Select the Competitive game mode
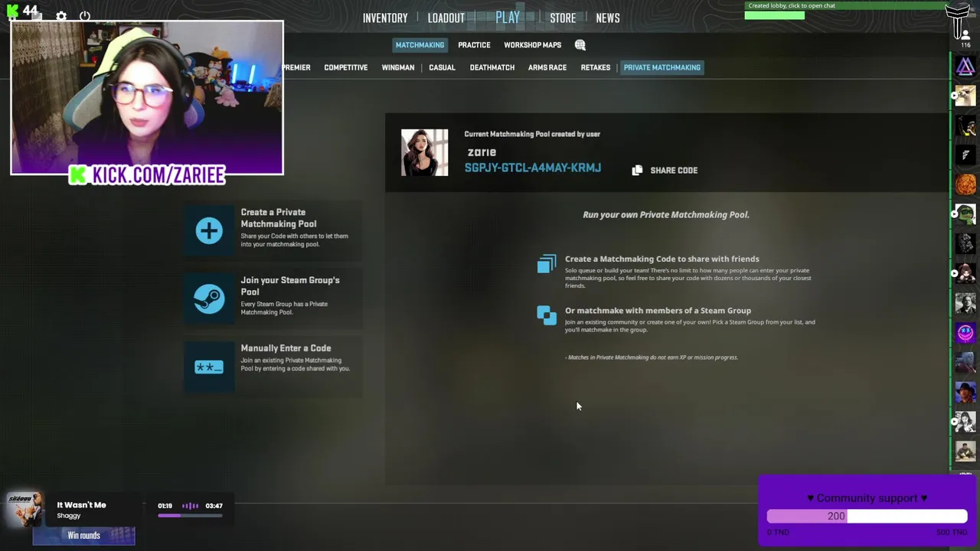Screen dimensions: 980x551 tap(346, 67)
